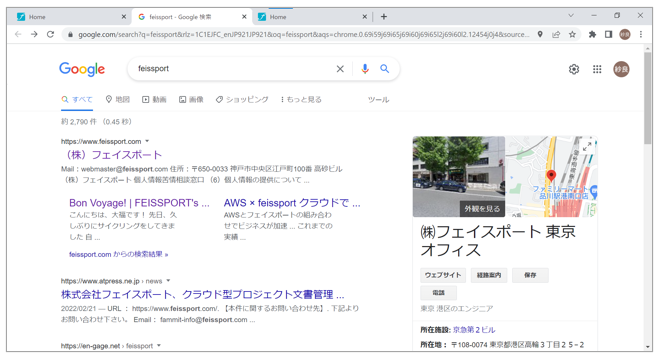Open Google settings gear icon
Screen dimensions: 659x360
pyautogui.click(x=574, y=69)
